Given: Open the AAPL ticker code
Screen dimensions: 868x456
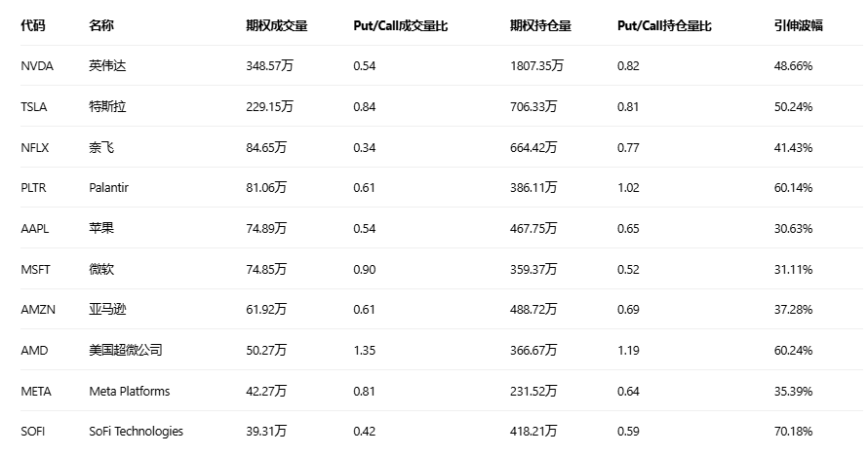Looking at the screenshot, I should tap(35, 229).
